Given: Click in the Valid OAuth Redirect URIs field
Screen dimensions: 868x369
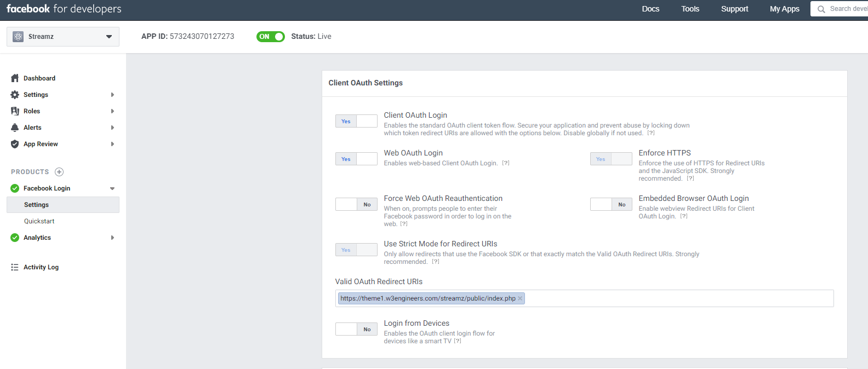Looking at the screenshot, I should tap(677, 298).
